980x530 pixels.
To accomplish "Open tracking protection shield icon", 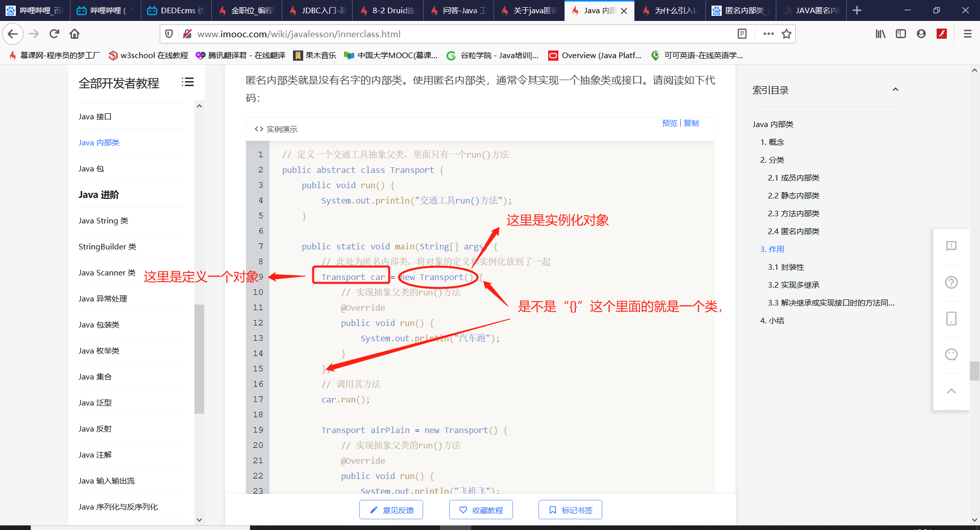I will pyautogui.click(x=169, y=34).
